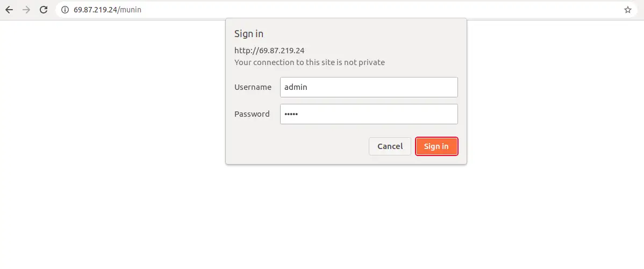Click the Sign in dialog title
644x269 pixels.
(x=248, y=34)
